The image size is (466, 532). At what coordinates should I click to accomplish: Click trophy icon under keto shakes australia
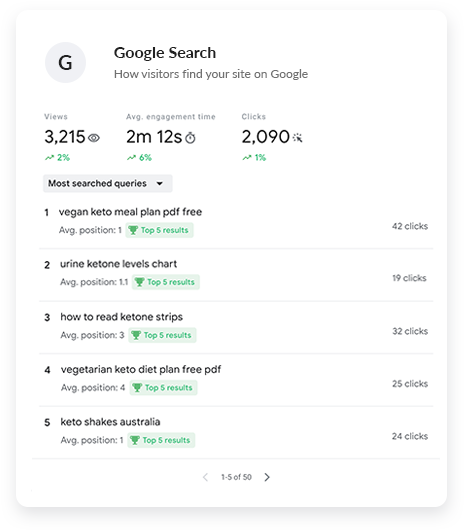click(x=135, y=440)
